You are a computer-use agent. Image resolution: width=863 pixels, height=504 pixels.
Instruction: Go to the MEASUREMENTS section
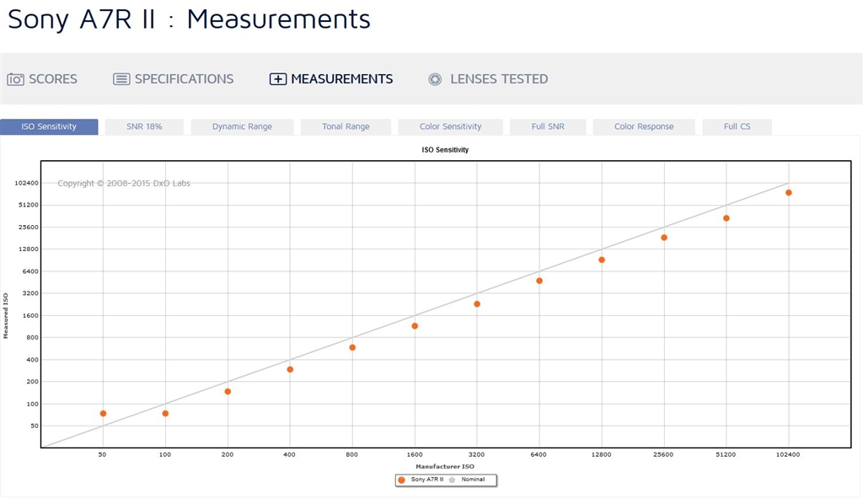click(342, 79)
